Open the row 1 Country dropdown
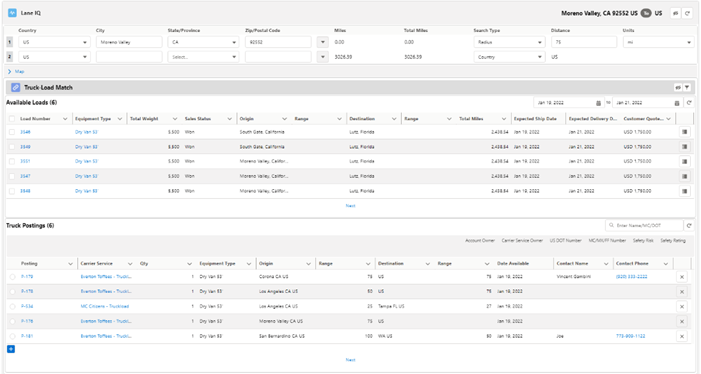This screenshot has height=374, width=701. pos(54,42)
